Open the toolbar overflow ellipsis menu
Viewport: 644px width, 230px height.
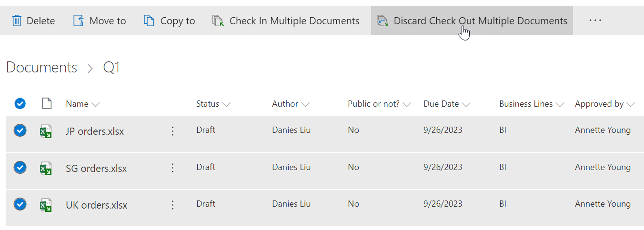595,20
